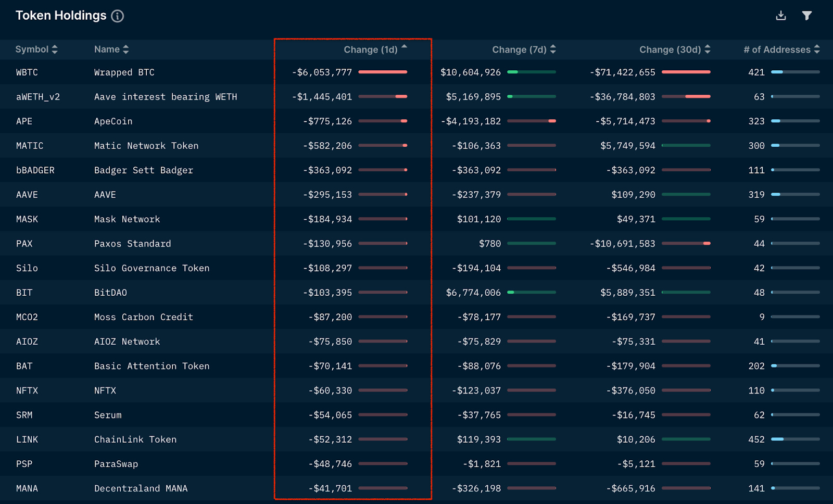Click the -$1,445,401 1d change value
833x504 pixels.
[322, 97]
